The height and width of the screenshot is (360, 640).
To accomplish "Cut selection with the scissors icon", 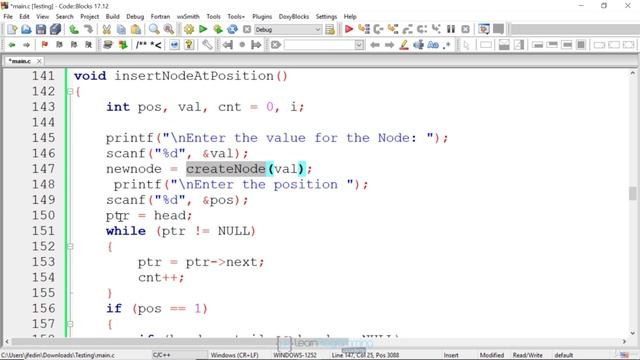I will (107, 29).
